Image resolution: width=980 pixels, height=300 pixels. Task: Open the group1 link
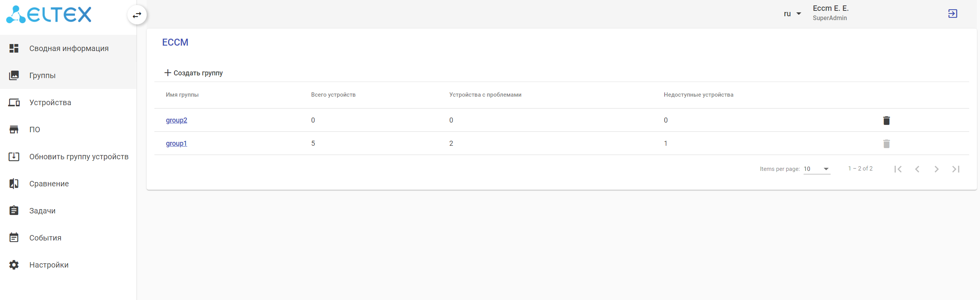(176, 143)
